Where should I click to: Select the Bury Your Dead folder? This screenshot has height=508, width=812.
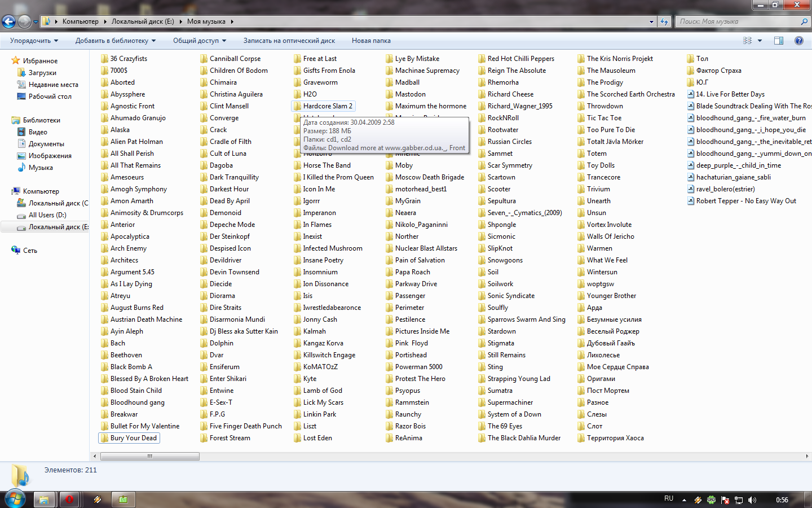(x=129, y=438)
